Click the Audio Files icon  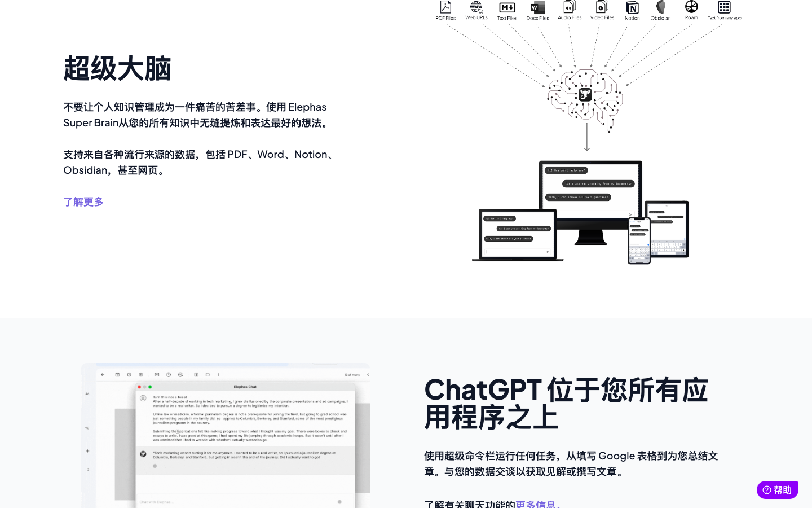[570, 7]
